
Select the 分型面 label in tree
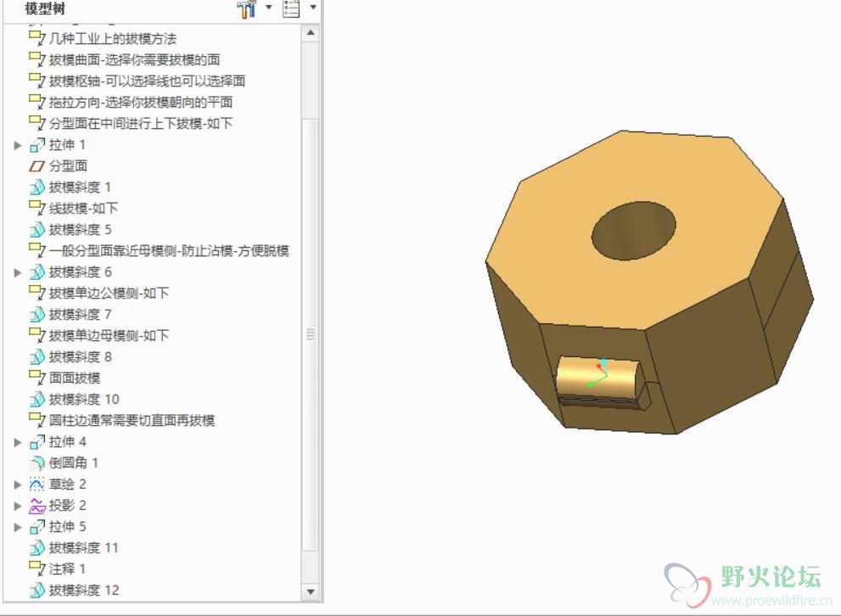(68, 166)
